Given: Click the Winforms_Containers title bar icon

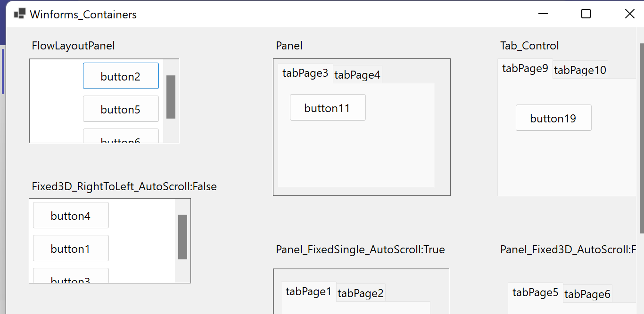Looking at the screenshot, I should (19, 14).
